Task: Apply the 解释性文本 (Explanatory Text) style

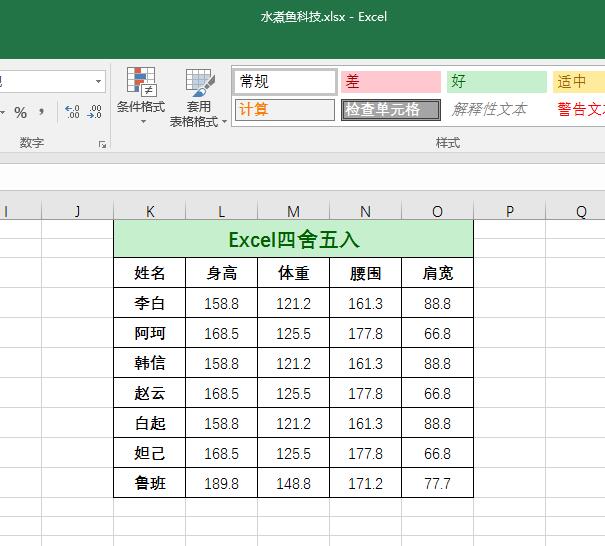Action: pyautogui.click(x=497, y=110)
